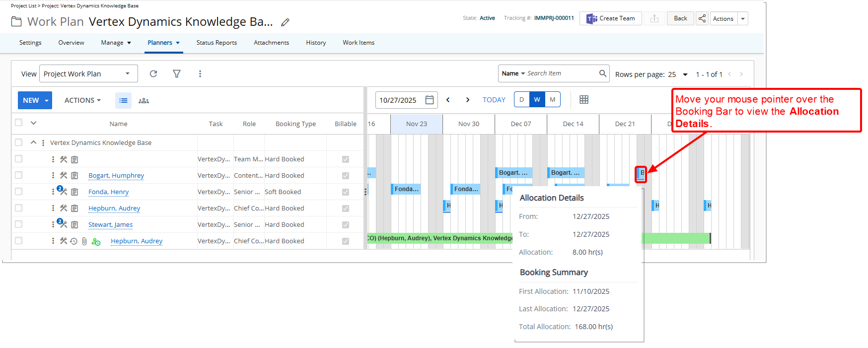Click the edit pencil next to project title
Image resolution: width=868 pixels, height=348 pixels.
(285, 22)
